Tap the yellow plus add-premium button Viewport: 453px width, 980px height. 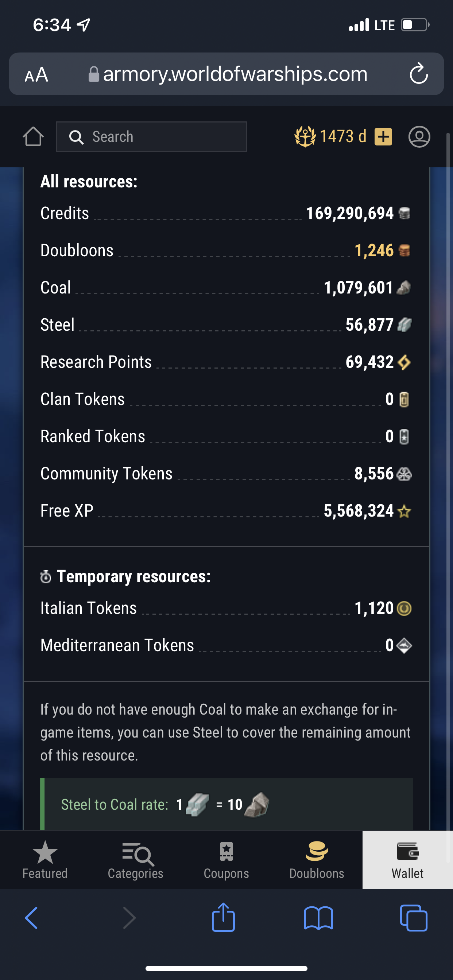point(383,137)
